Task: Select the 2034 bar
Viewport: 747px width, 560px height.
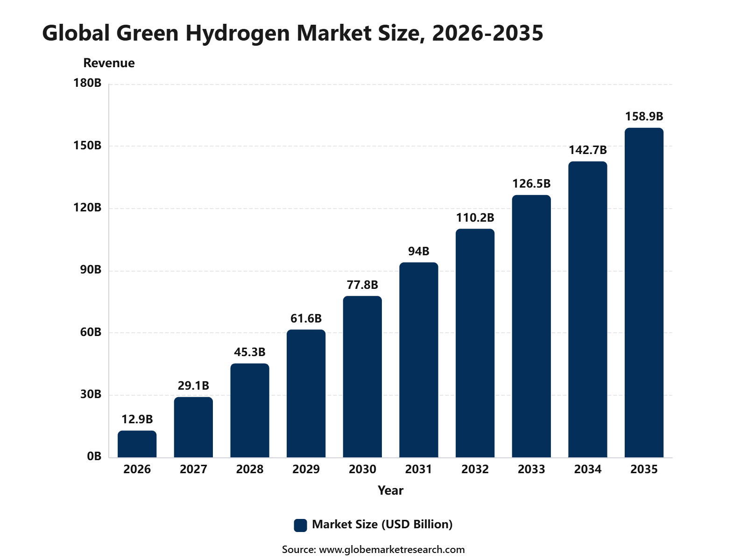Action: click(588, 309)
